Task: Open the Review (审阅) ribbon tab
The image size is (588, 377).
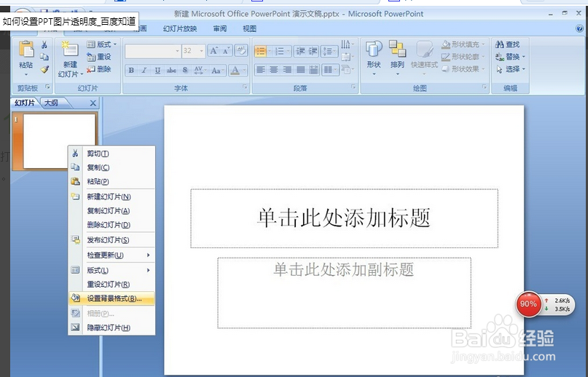Action: pyautogui.click(x=220, y=29)
